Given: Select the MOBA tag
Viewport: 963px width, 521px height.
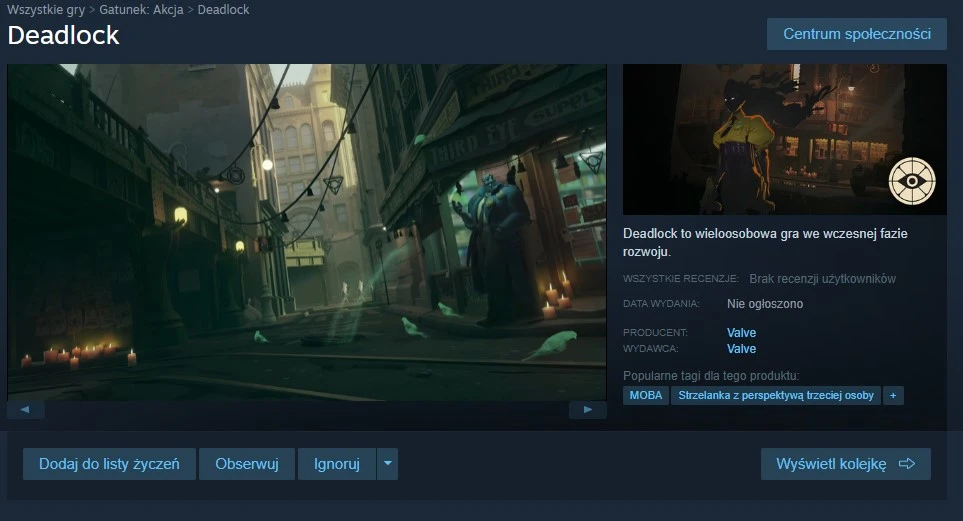Looking at the screenshot, I should pyautogui.click(x=646, y=395).
